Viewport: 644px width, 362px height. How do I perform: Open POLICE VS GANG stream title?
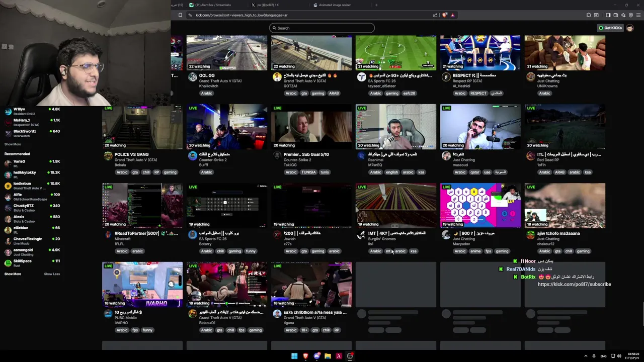pyautogui.click(x=131, y=154)
